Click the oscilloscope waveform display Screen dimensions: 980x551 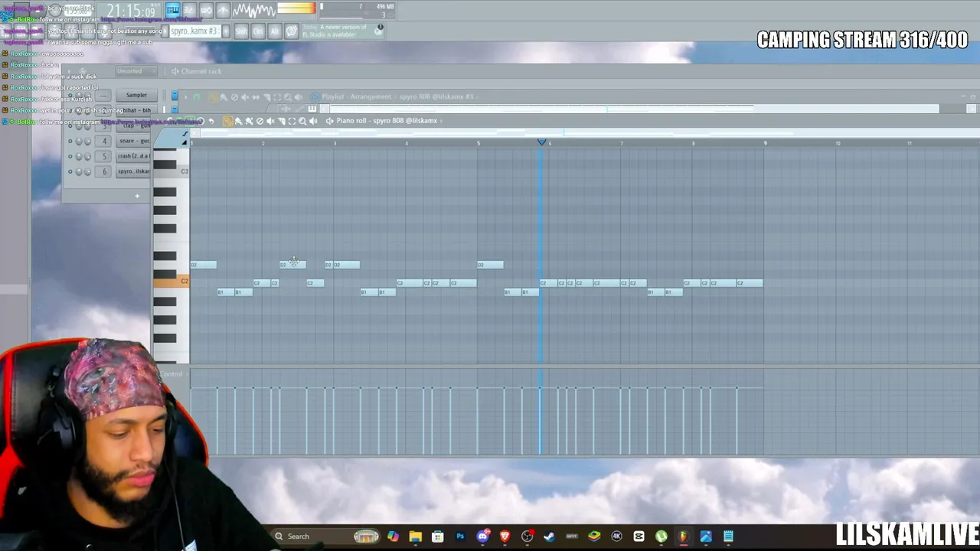pyautogui.click(x=254, y=10)
